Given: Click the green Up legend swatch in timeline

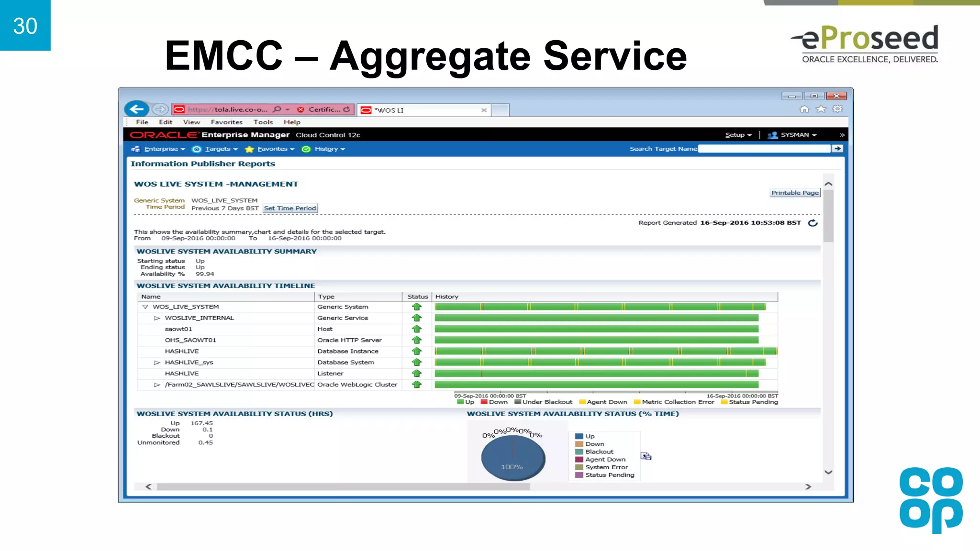Looking at the screenshot, I should [x=460, y=402].
